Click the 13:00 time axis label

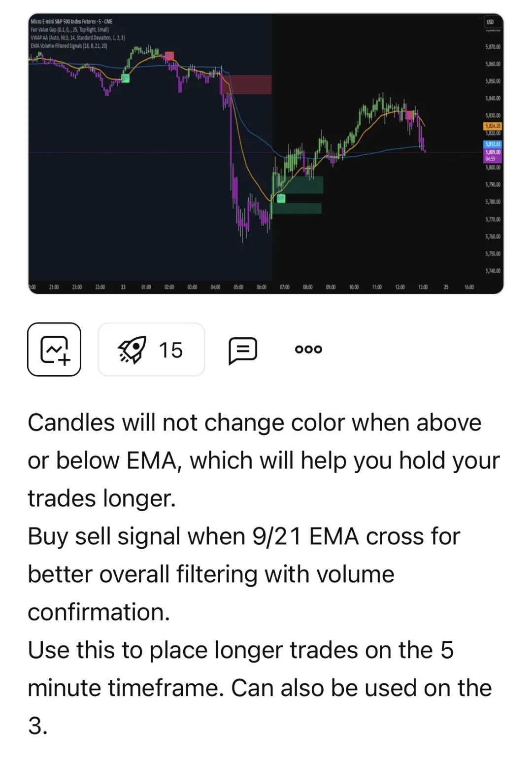[423, 287]
